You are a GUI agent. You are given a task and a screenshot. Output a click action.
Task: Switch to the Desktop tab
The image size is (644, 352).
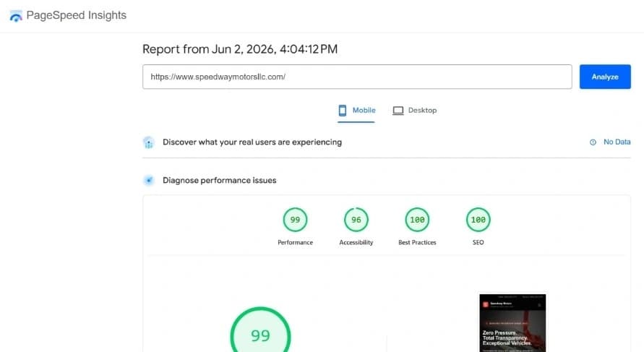point(414,111)
